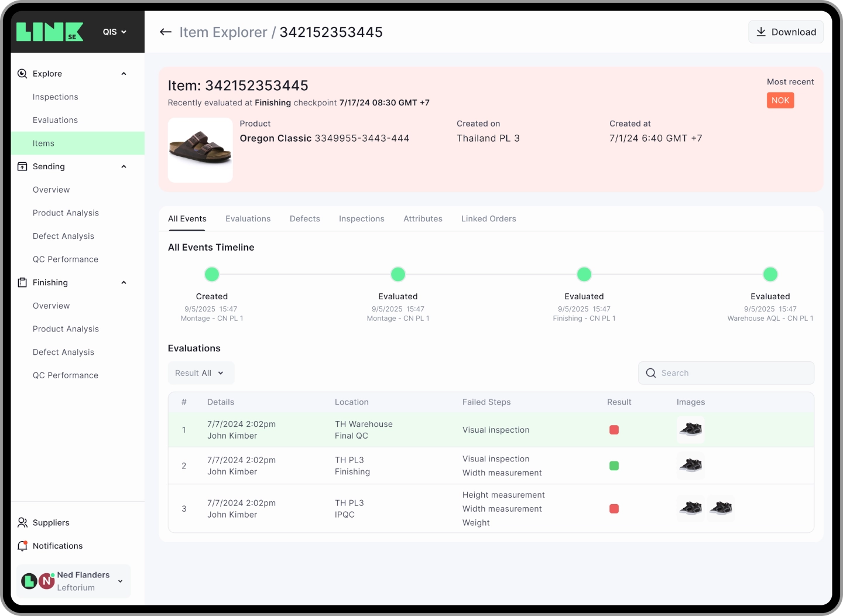Screen dimensions: 843x616
Task: Collapse the Explore sidebar section
Action: [x=124, y=74]
